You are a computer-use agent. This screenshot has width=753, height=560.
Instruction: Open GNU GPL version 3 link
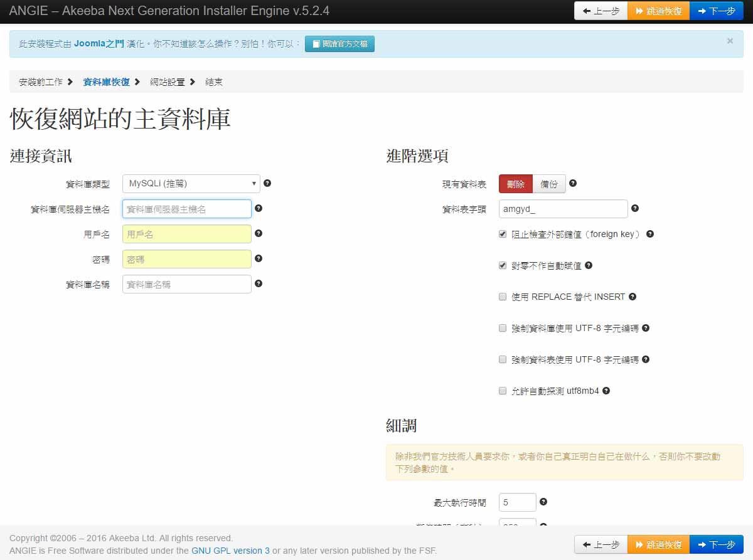(x=230, y=551)
